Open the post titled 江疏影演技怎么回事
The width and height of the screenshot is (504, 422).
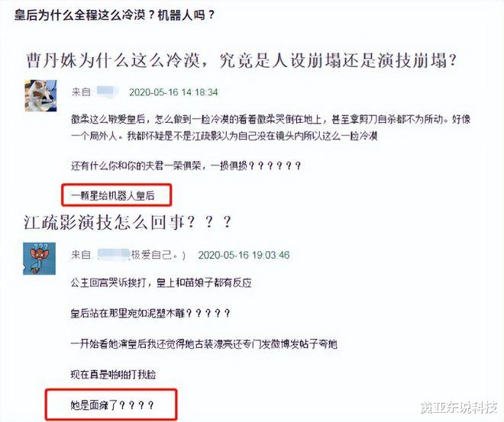(128, 222)
